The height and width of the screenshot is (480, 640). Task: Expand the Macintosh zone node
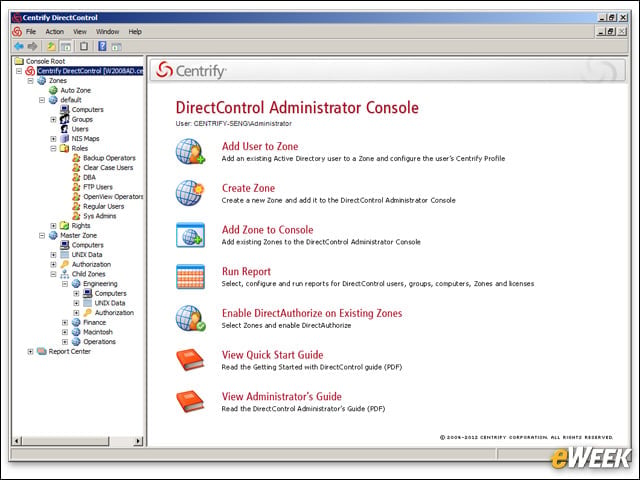point(64,332)
